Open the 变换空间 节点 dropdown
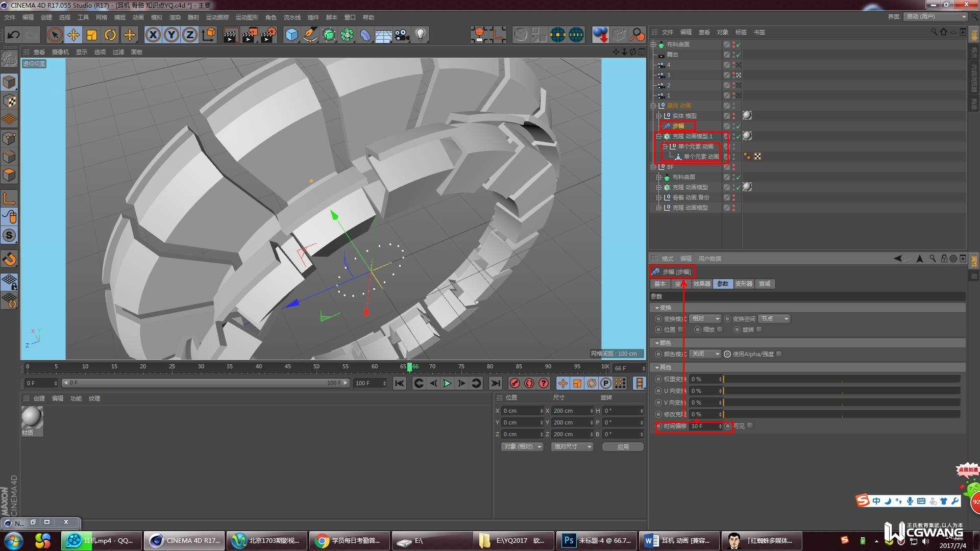 pos(774,319)
